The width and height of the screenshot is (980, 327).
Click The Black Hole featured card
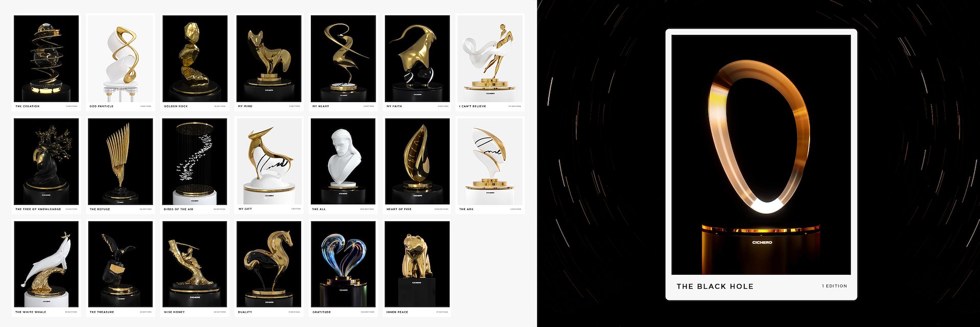pyautogui.click(x=761, y=165)
